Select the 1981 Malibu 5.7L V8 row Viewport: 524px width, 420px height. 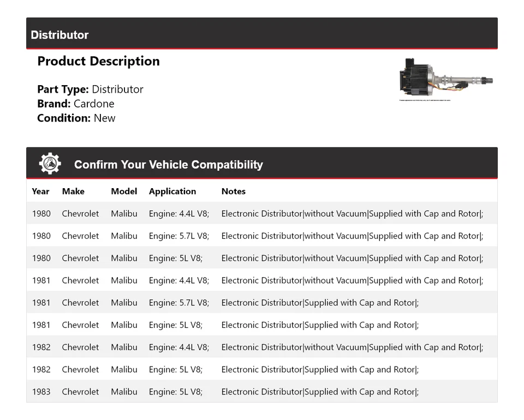261,303
